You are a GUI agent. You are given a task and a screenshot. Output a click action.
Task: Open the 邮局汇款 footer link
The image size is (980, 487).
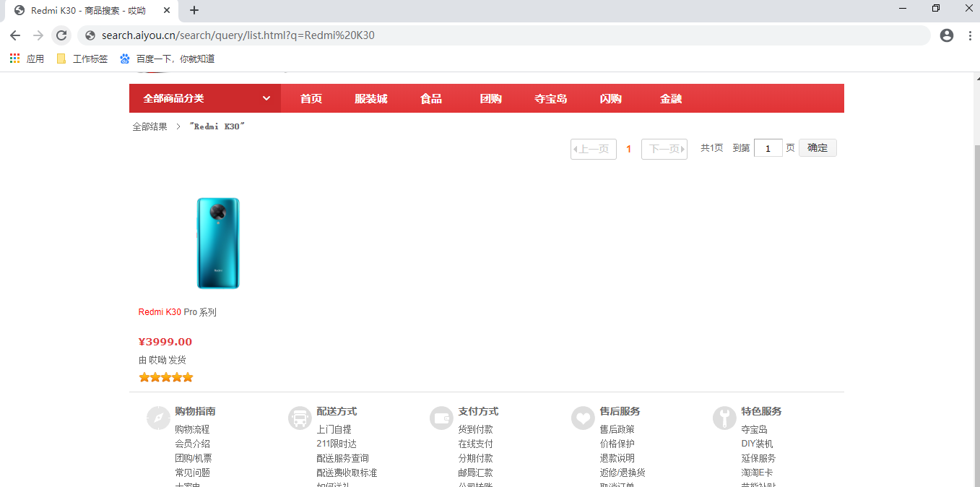(x=475, y=473)
